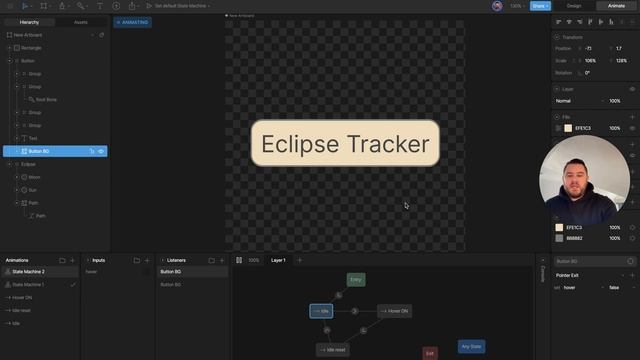This screenshot has width=640, height=360.
Task: Select Root Bone in hierarchy
Action: click(46, 100)
